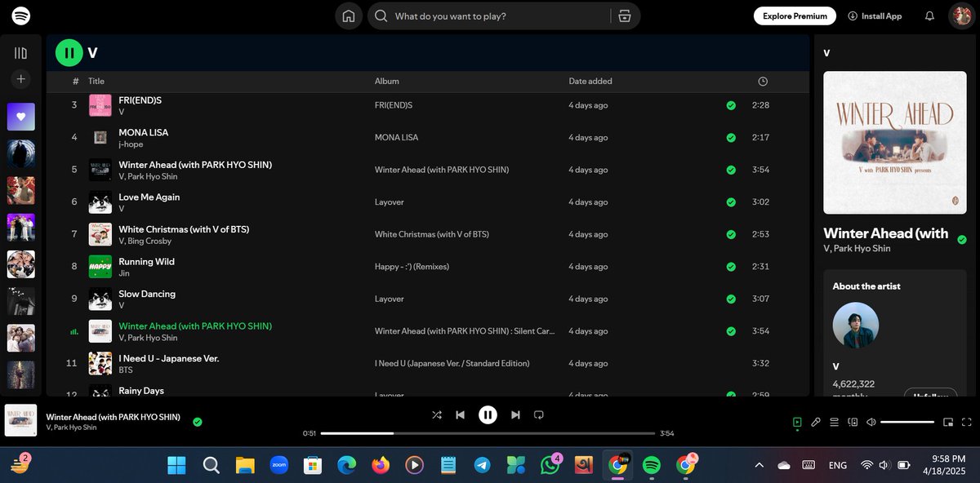
Task: Toggle saved checkmark for Slow Dancing
Action: [731, 299]
